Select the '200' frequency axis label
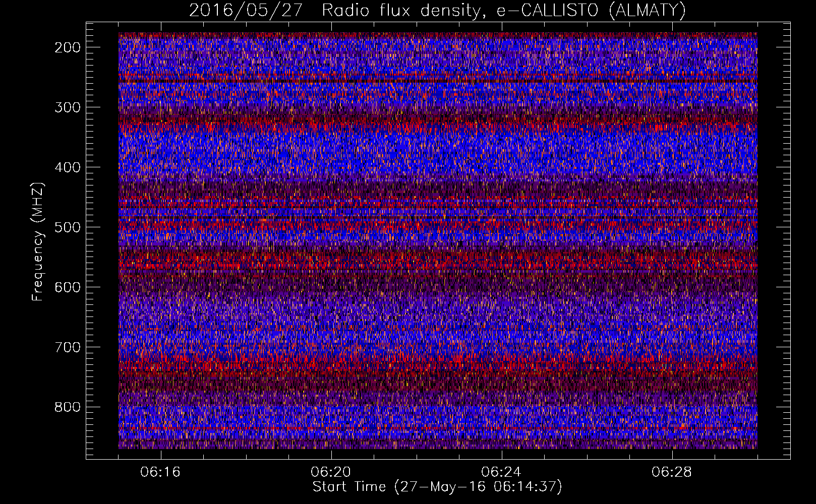The image size is (816, 504). [x=67, y=47]
